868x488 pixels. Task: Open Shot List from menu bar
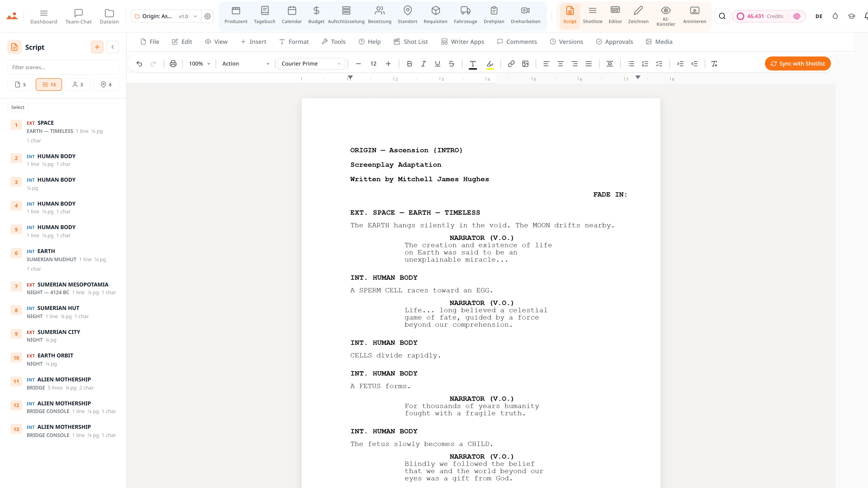point(411,42)
